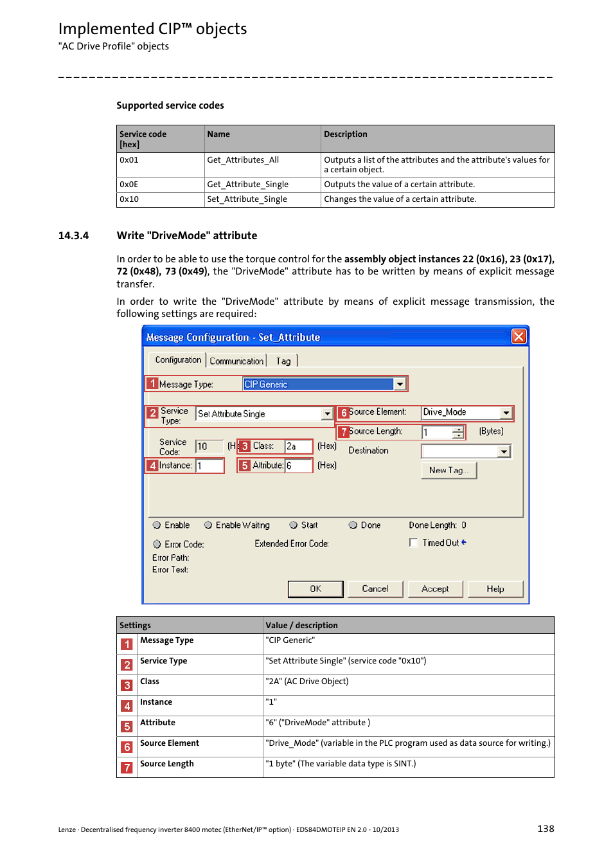Viewport: 613px width, 868px height.
Task: Select the Start status indicator
Action: (294, 525)
